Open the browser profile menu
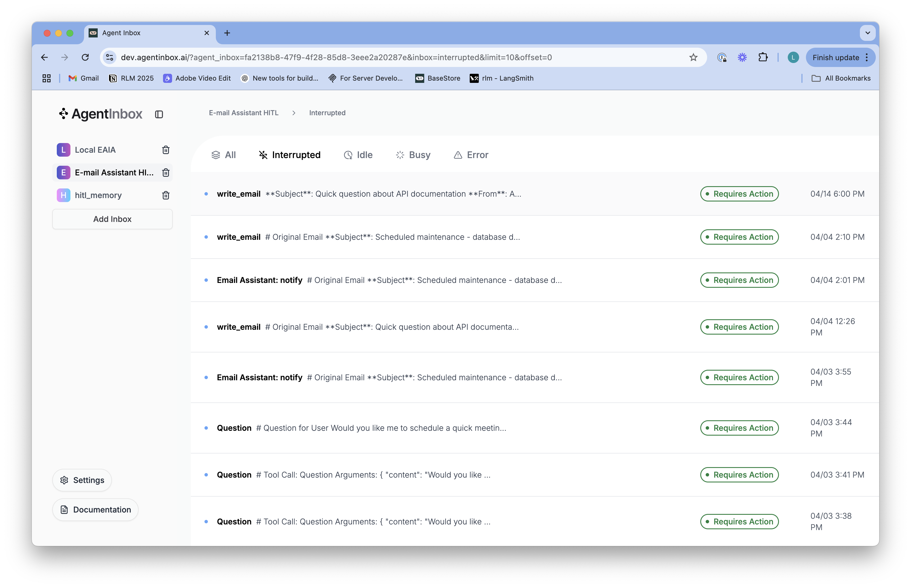This screenshot has width=911, height=588. [793, 57]
